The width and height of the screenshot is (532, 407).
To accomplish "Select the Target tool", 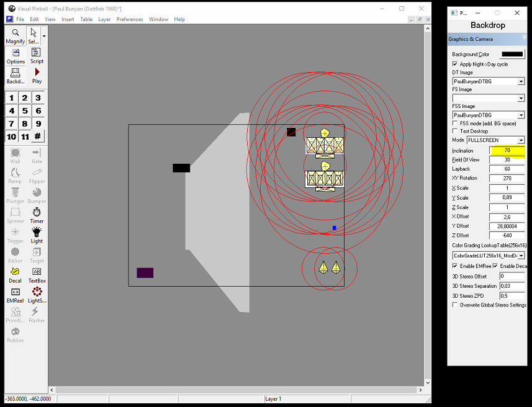I will [x=37, y=256].
